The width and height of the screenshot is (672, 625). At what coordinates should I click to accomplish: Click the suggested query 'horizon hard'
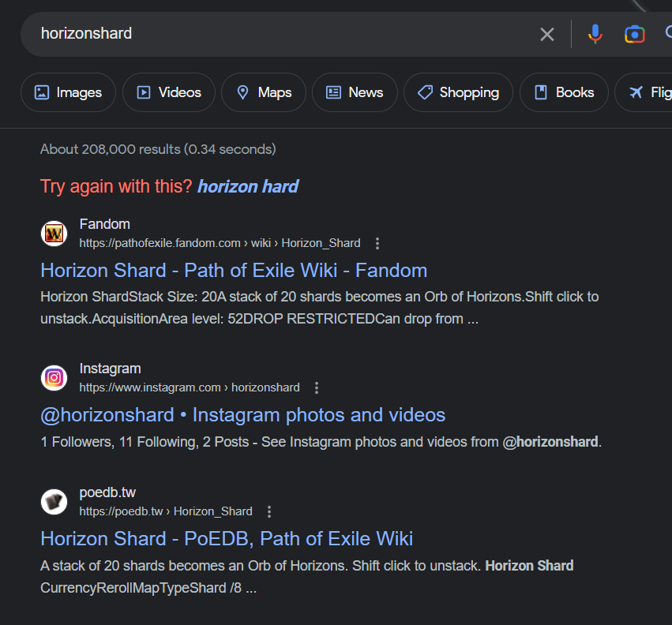(248, 187)
